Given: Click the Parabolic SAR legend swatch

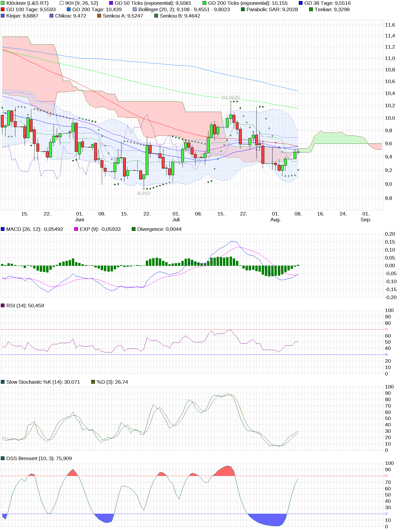Looking at the screenshot, I should 243,10.
